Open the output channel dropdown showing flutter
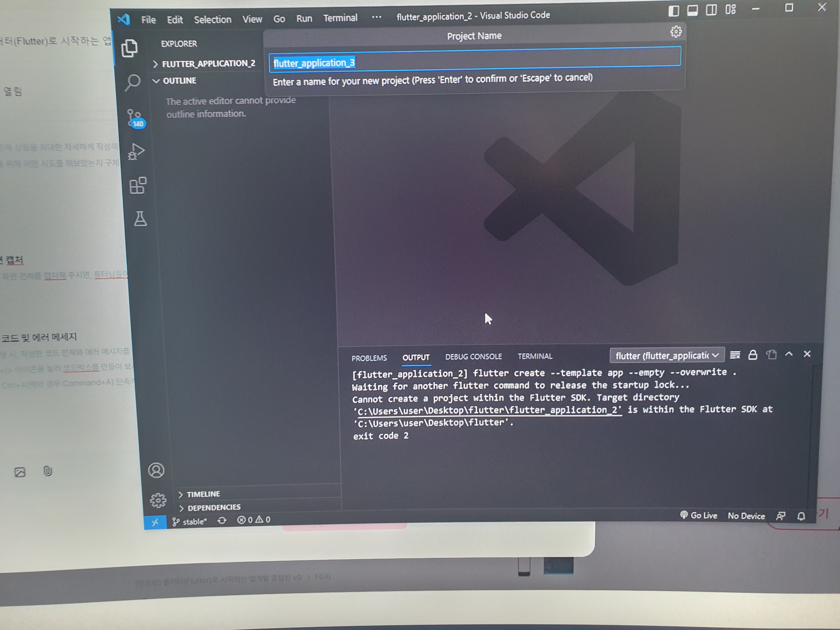 tap(667, 355)
